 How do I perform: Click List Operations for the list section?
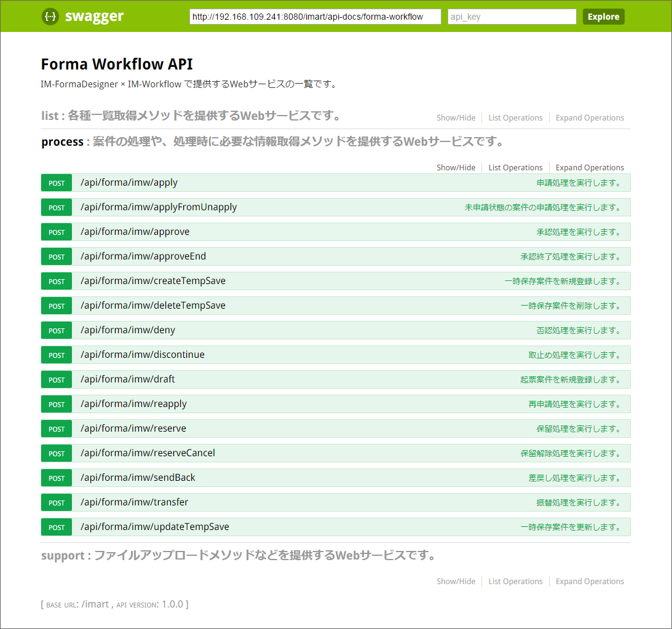point(515,118)
